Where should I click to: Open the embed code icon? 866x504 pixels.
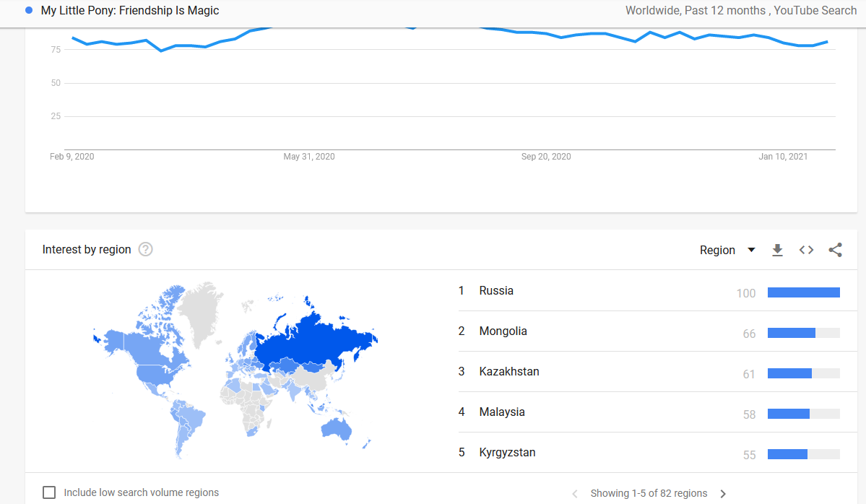[806, 250]
